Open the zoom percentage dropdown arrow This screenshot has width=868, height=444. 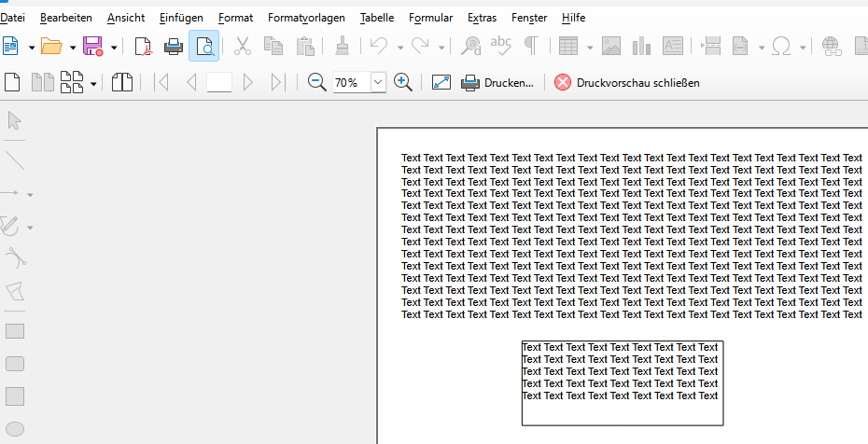click(x=378, y=82)
